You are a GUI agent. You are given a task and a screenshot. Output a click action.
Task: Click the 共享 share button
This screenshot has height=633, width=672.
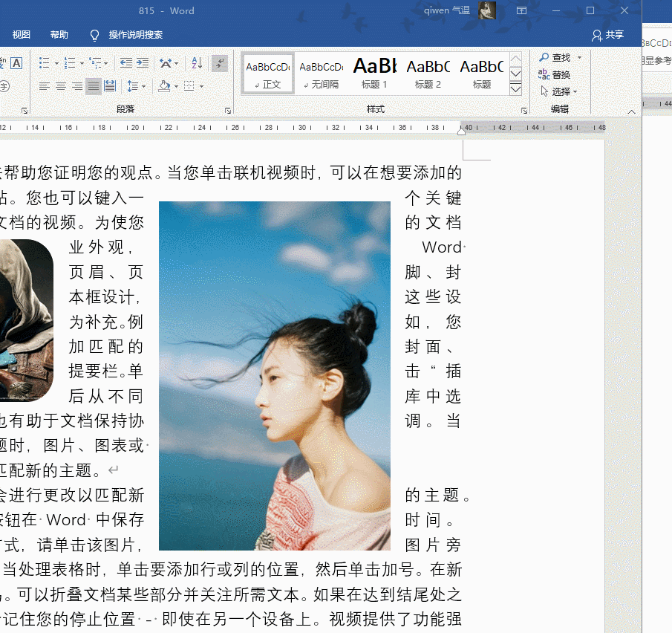pos(607,35)
